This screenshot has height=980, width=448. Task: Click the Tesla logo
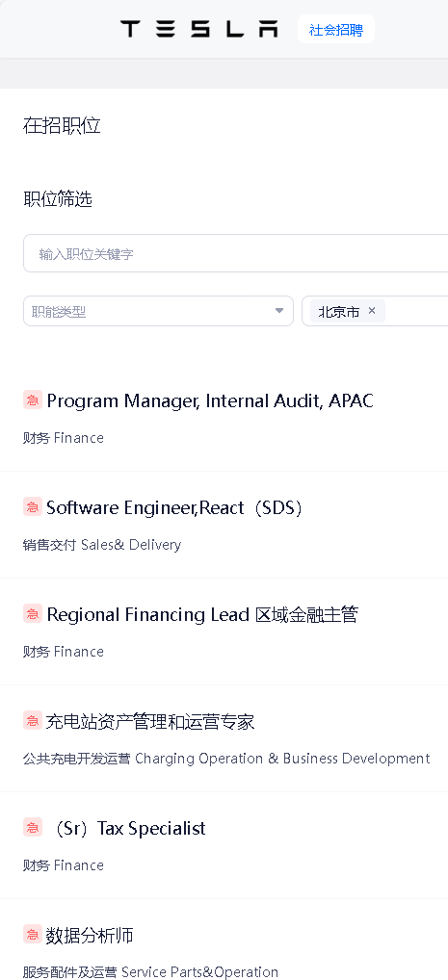pos(199,29)
